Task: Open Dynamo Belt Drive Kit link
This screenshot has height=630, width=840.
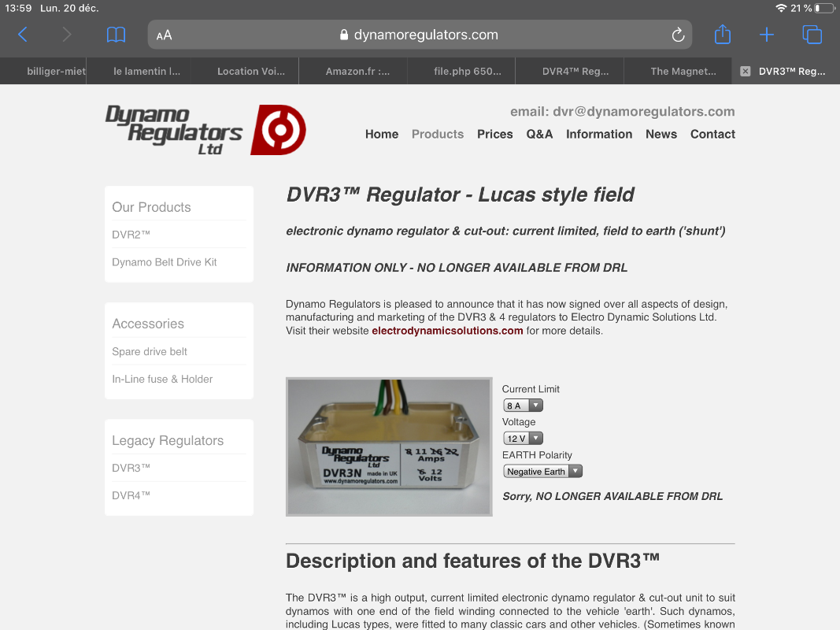Action: point(165,262)
